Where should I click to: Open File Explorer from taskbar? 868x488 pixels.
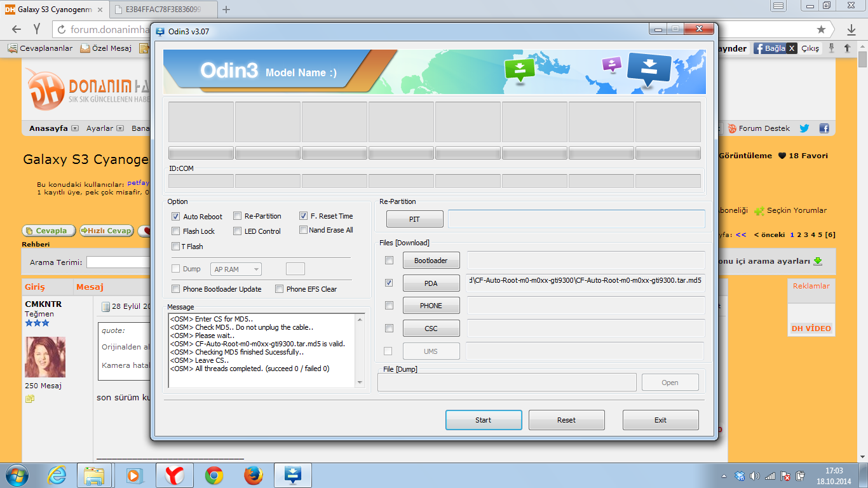coord(94,475)
